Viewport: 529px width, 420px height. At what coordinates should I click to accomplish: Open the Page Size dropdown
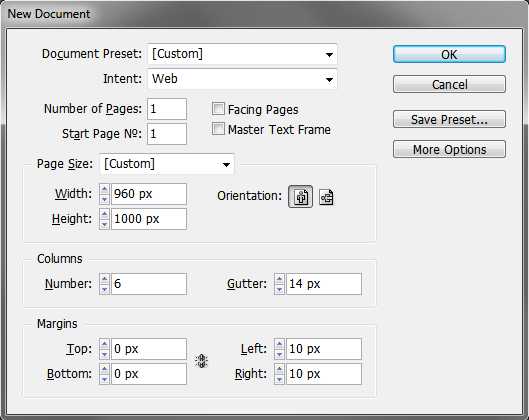tap(167, 164)
